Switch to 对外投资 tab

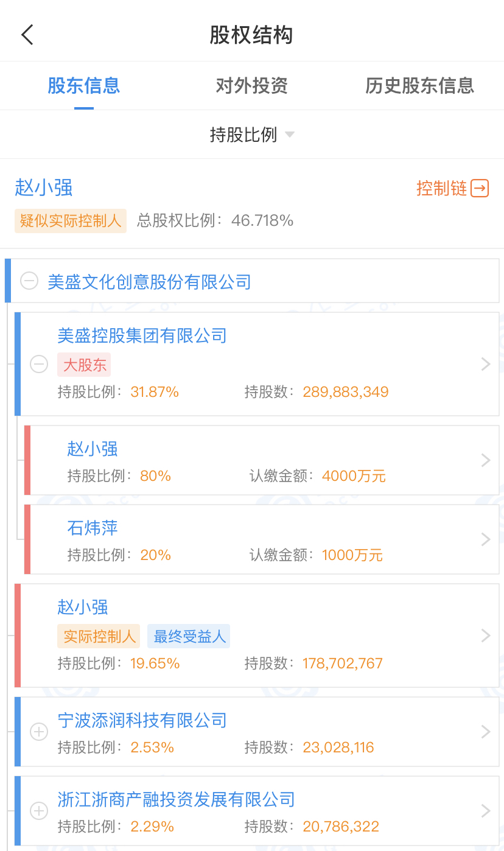click(251, 86)
